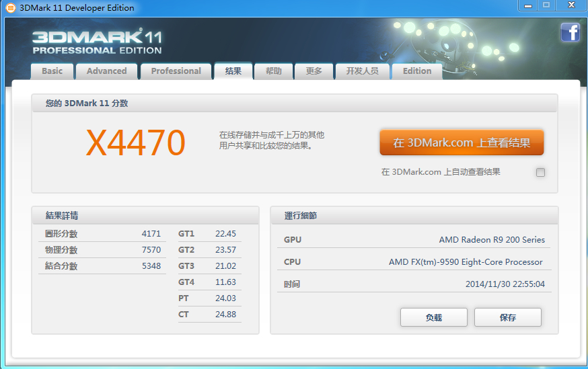Click the CPU label in run details
Screen dimensions: 588x369
[x=292, y=262]
